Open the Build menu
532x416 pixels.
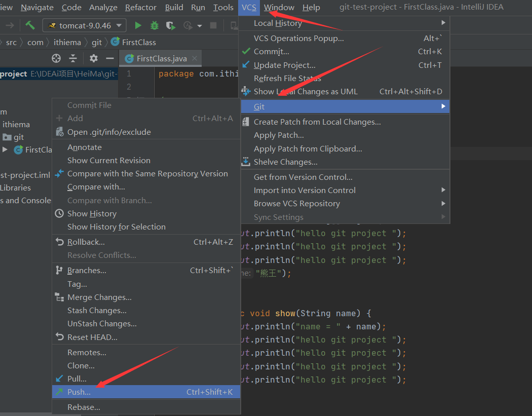[x=174, y=8]
